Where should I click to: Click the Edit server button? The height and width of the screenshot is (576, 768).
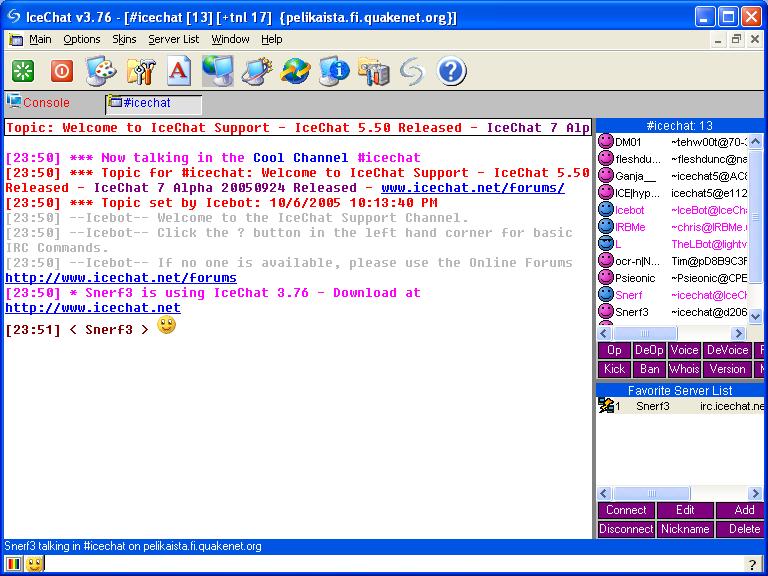685,510
